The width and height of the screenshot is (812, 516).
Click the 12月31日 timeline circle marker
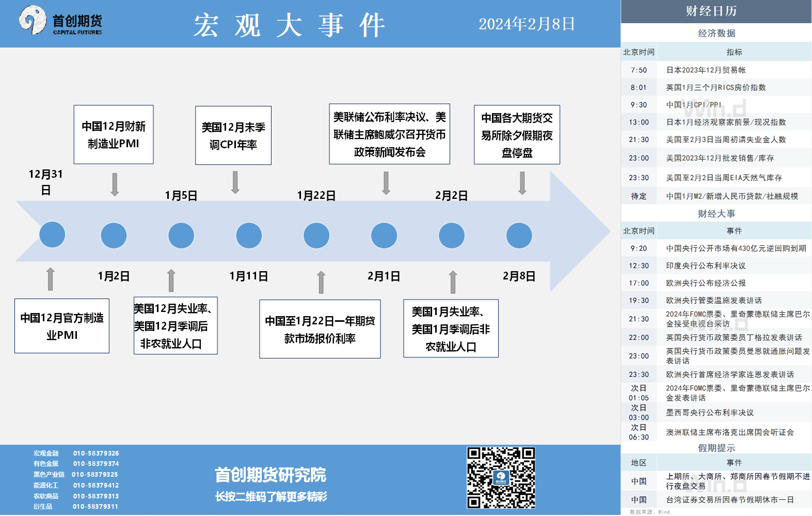pyautogui.click(x=52, y=235)
